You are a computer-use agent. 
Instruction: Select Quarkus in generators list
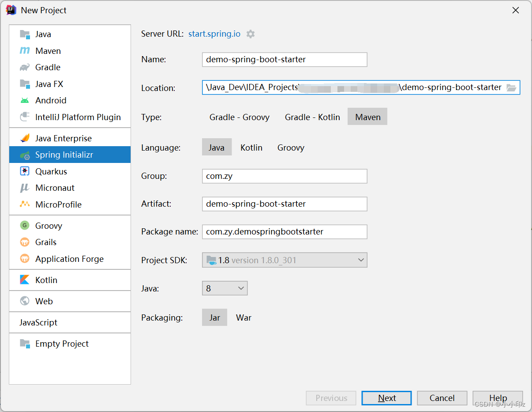70,171
